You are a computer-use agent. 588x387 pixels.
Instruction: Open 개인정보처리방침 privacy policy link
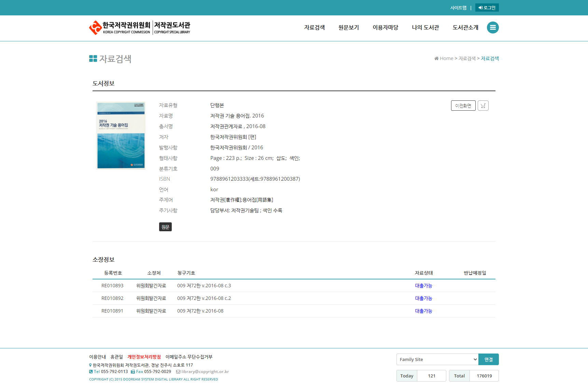coord(144,357)
